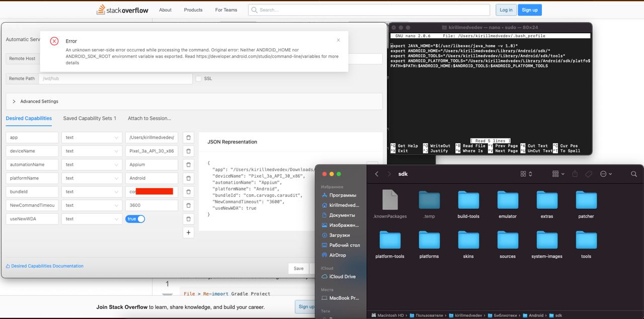Click the deviceName value field
Viewport: 644px width, 319px height.
pos(151,151)
